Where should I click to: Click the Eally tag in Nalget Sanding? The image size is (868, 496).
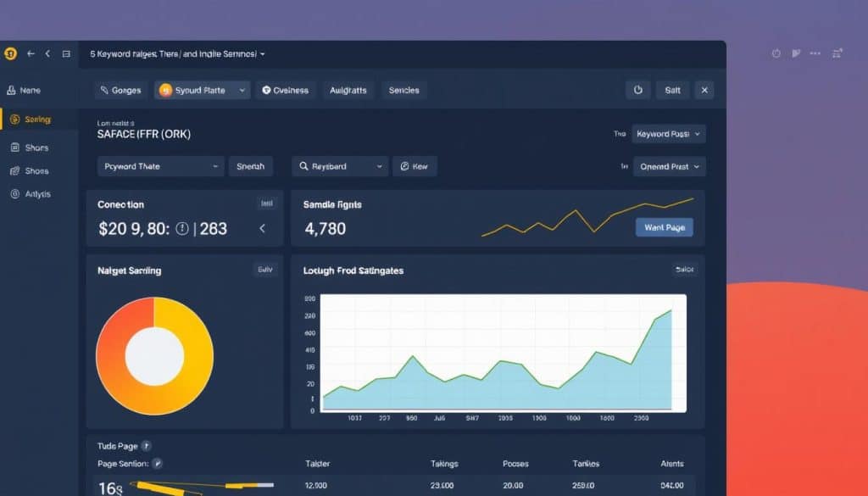click(x=265, y=270)
